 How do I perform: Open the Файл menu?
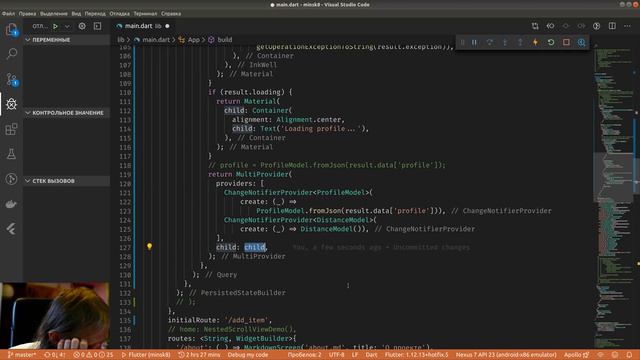[x=8, y=13]
